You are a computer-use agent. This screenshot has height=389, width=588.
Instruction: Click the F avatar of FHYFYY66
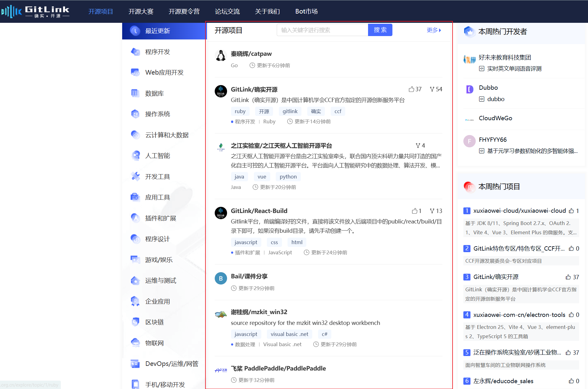tap(470, 141)
